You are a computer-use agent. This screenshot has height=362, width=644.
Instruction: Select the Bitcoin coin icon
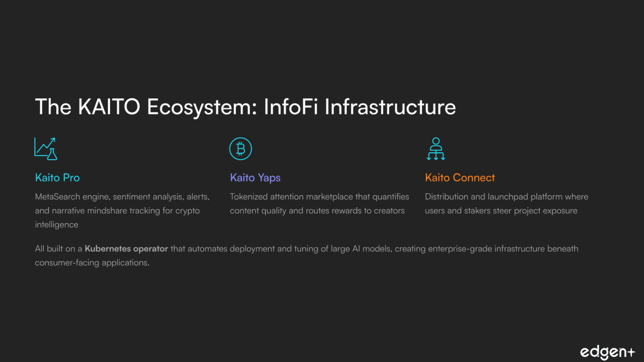[x=240, y=149]
